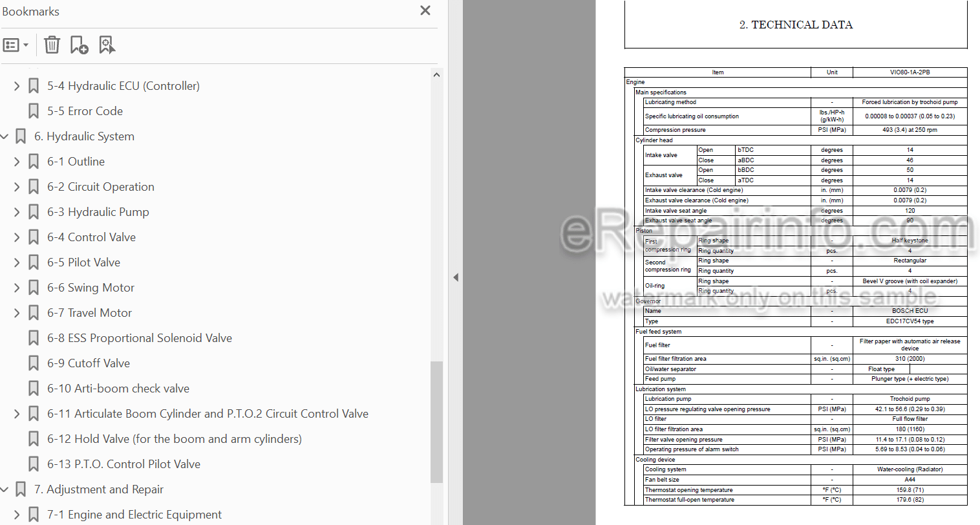The image size is (980, 525).
Task: Expand 6-7 Travel Motor bookmark
Action: point(17,313)
